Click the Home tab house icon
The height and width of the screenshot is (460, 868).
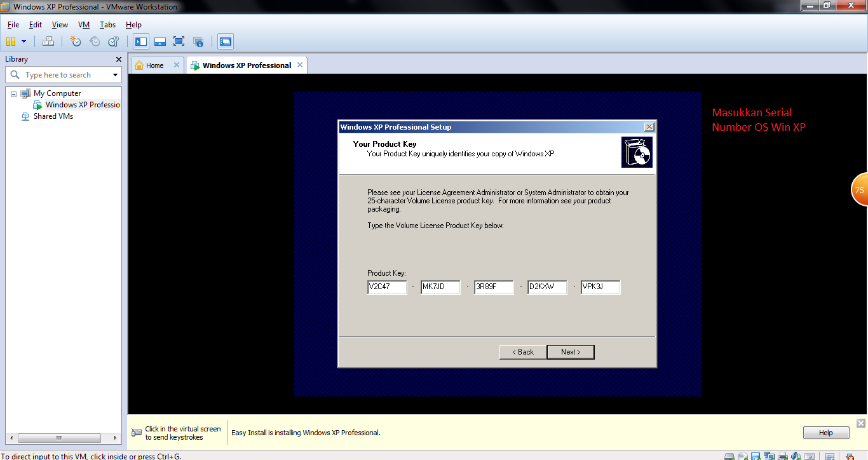pos(139,65)
